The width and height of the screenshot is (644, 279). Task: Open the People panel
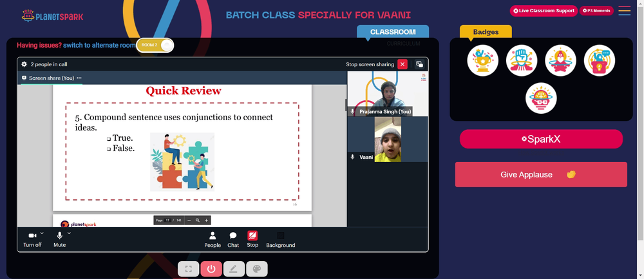click(213, 240)
